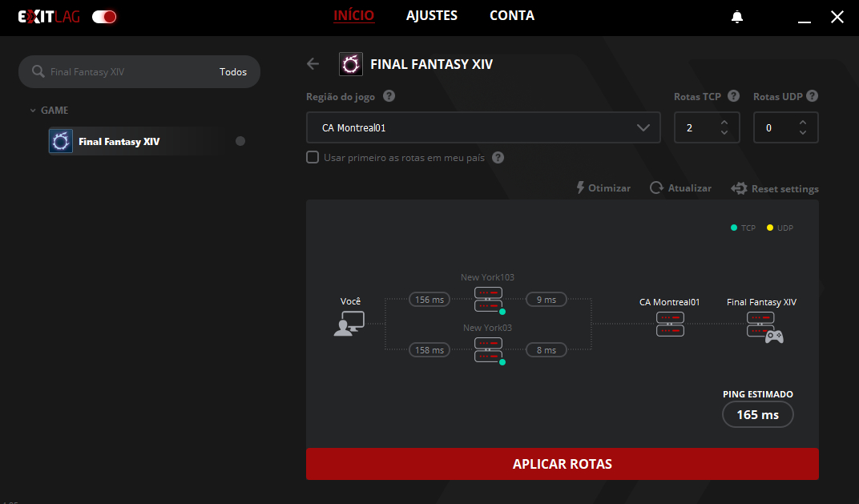Click the notification bell icon

(737, 17)
